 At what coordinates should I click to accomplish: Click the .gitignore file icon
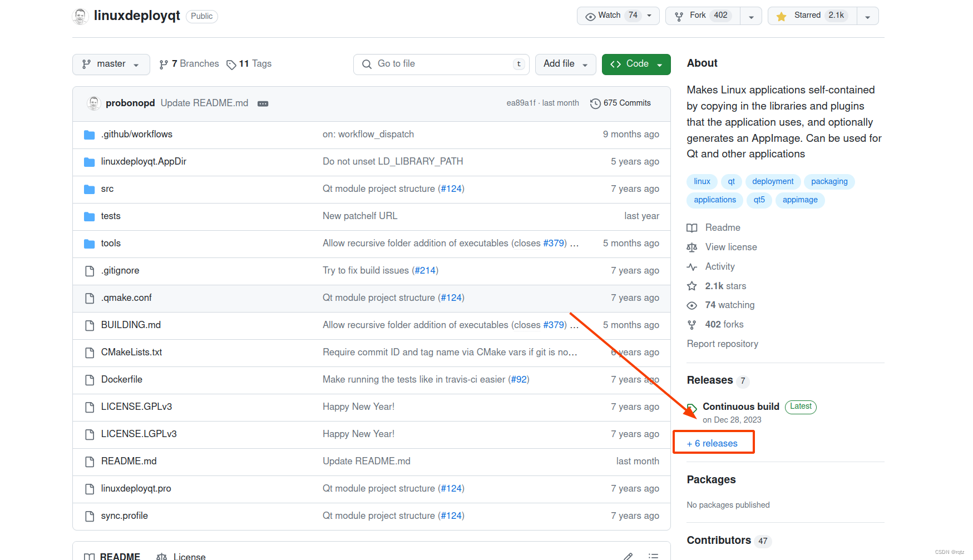[x=89, y=271]
